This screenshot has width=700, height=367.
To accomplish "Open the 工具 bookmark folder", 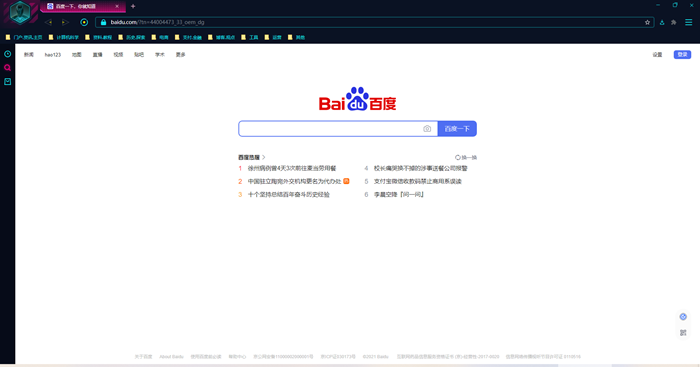I will pyautogui.click(x=250, y=38).
